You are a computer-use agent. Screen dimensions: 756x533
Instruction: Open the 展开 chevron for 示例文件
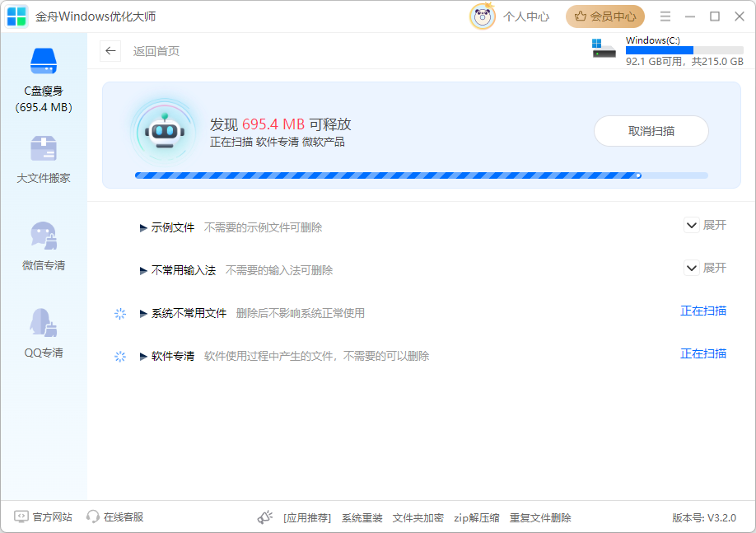pyautogui.click(x=692, y=225)
